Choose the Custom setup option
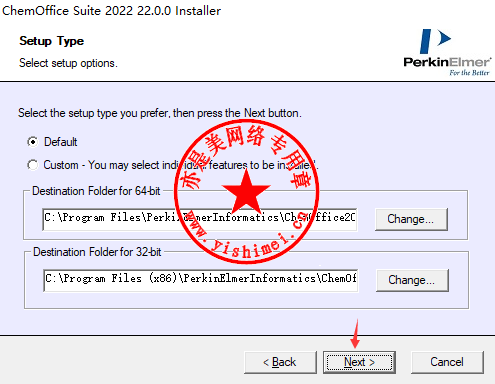This screenshot has height=384, width=495. (x=33, y=165)
